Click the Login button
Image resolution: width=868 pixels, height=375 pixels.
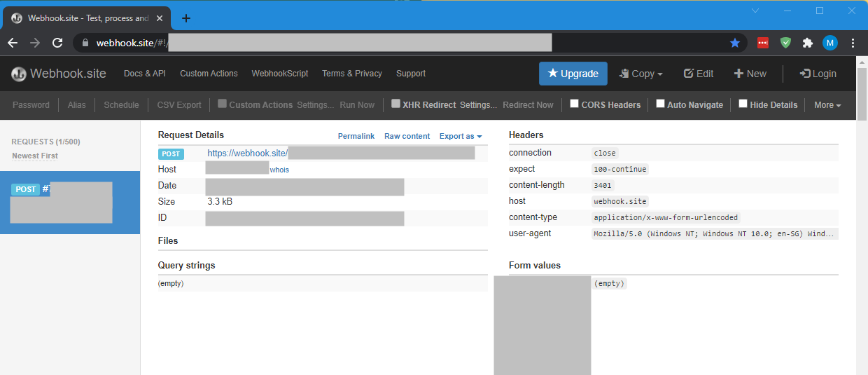pos(818,74)
